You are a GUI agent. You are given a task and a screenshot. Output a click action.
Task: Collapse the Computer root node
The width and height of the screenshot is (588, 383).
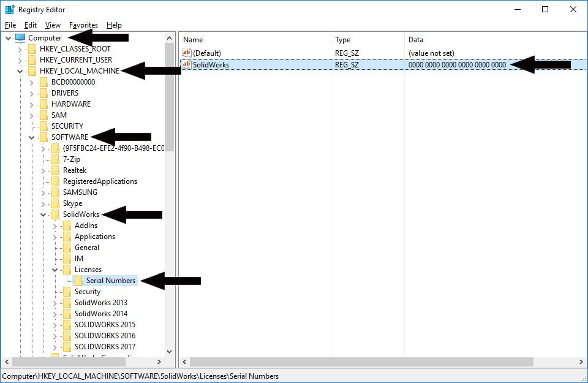pos(8,38)
